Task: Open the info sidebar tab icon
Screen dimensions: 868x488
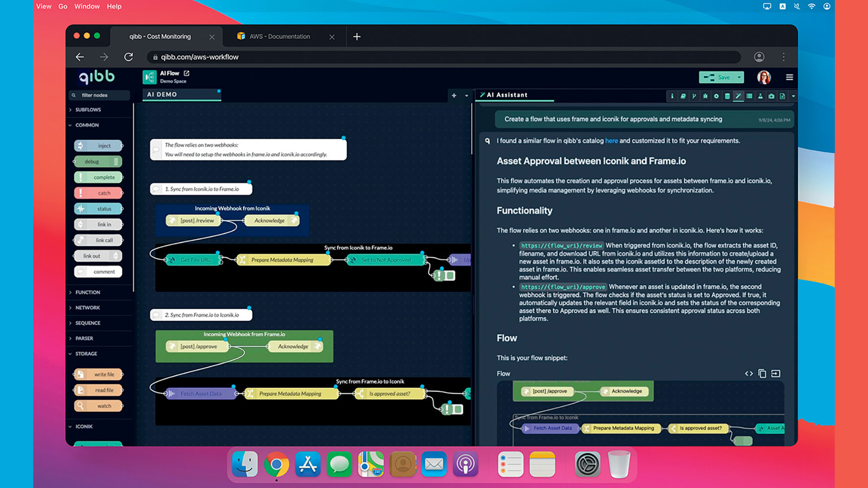Action: click(672, 96)
